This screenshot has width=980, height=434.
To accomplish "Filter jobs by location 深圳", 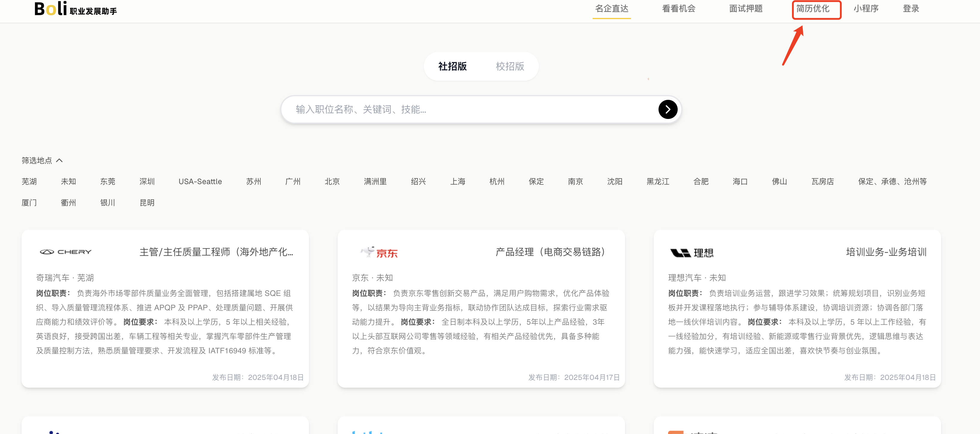I will [x=147, y=182].
